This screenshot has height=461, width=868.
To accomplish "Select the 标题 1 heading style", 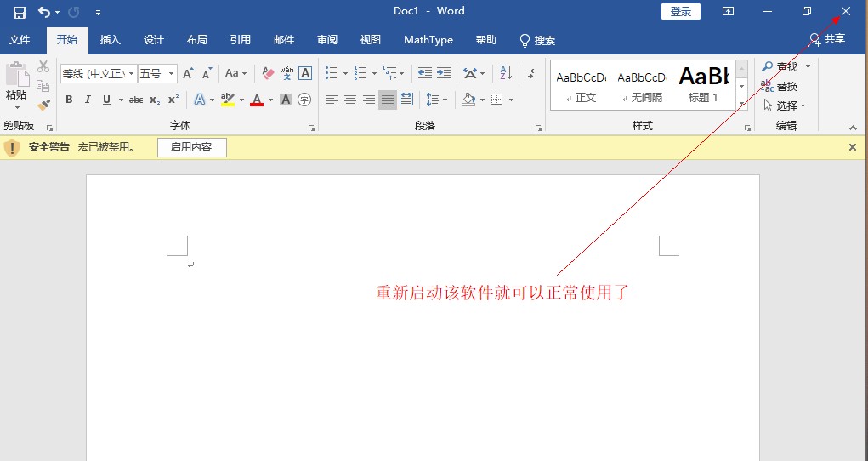I will 704,86.
